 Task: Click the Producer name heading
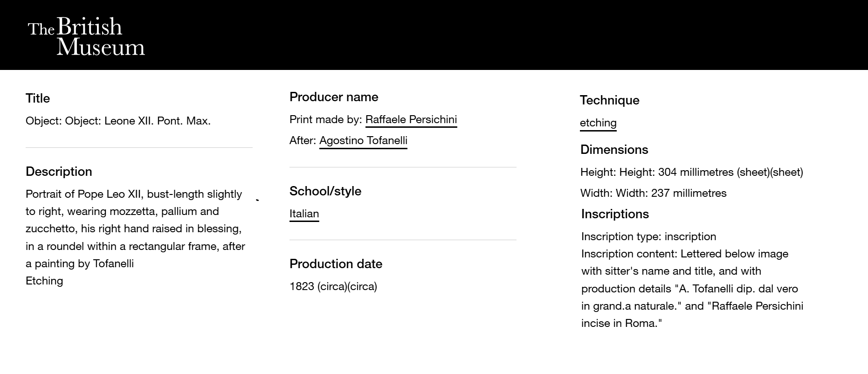coord(334,97)
